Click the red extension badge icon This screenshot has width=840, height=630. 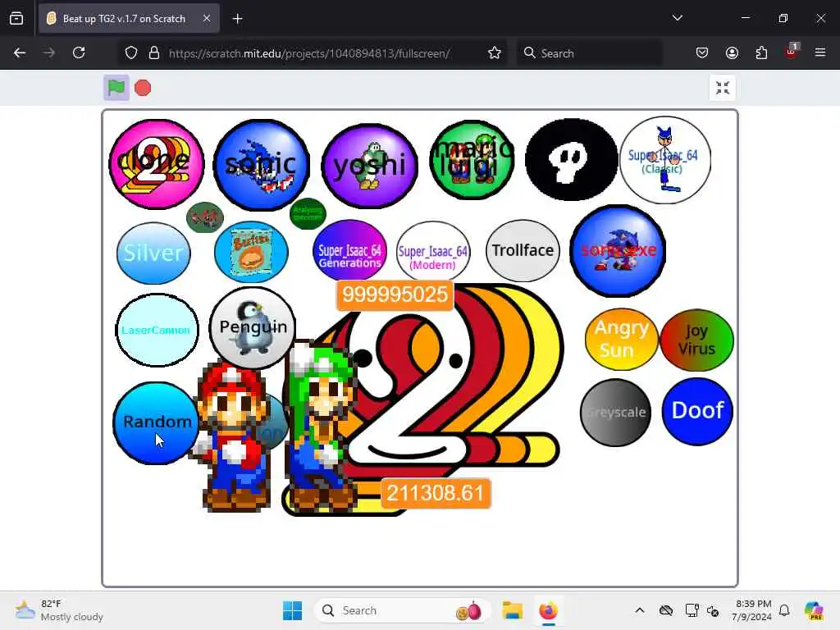point(792,52)
